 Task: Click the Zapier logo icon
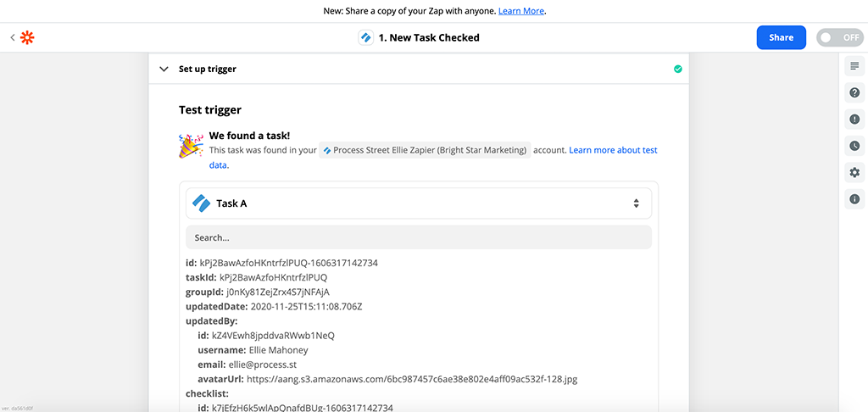[27, 37]
